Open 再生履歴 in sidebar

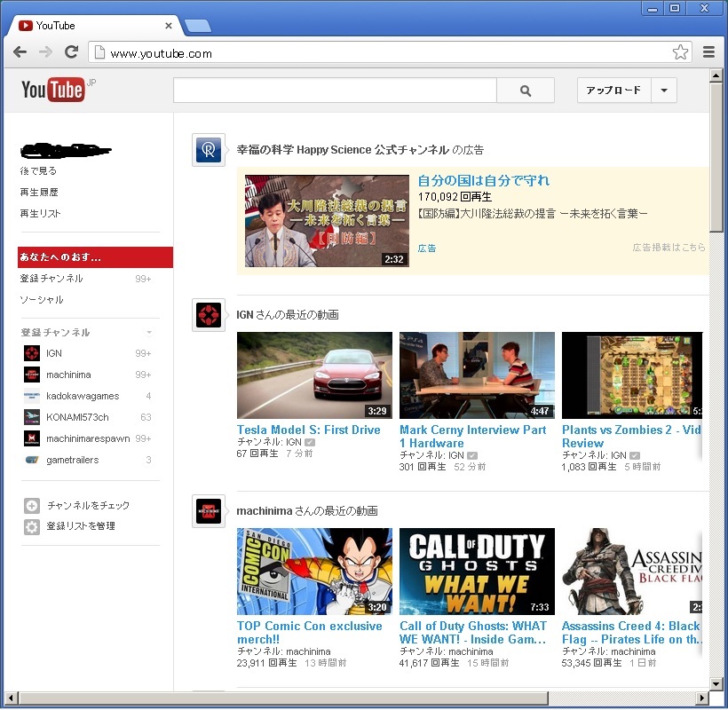(x=39, y=192)
